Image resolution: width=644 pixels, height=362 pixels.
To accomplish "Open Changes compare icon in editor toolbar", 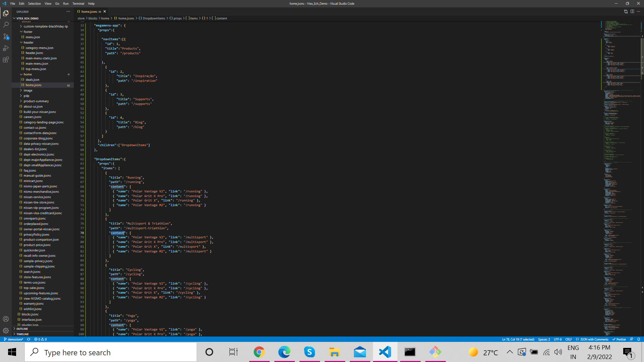I will 626,11.
